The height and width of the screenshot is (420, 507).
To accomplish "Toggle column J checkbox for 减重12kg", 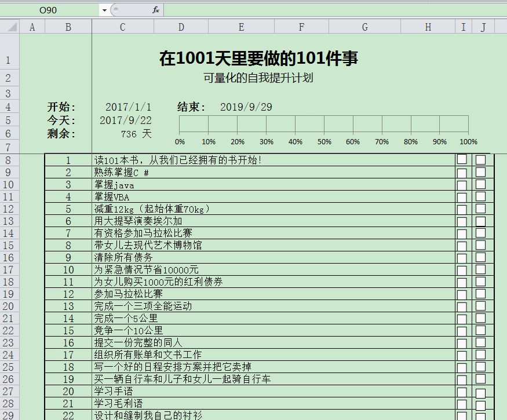I will [x=480, y=208].
